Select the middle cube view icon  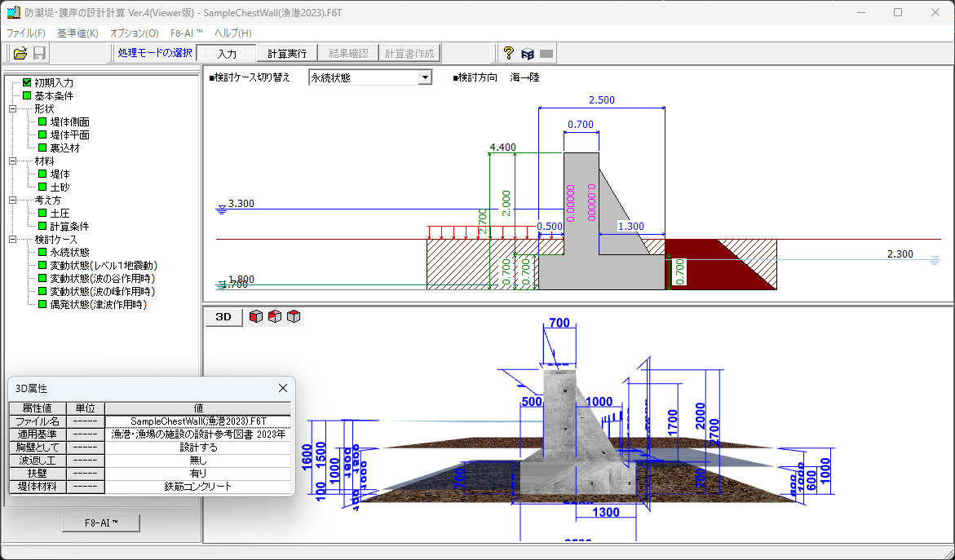click(x=275, y=316)
